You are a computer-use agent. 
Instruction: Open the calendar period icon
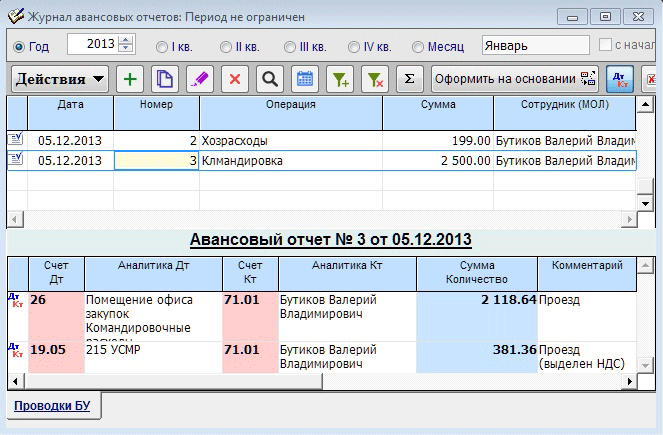pyautogui.click(x=305, y=79)
